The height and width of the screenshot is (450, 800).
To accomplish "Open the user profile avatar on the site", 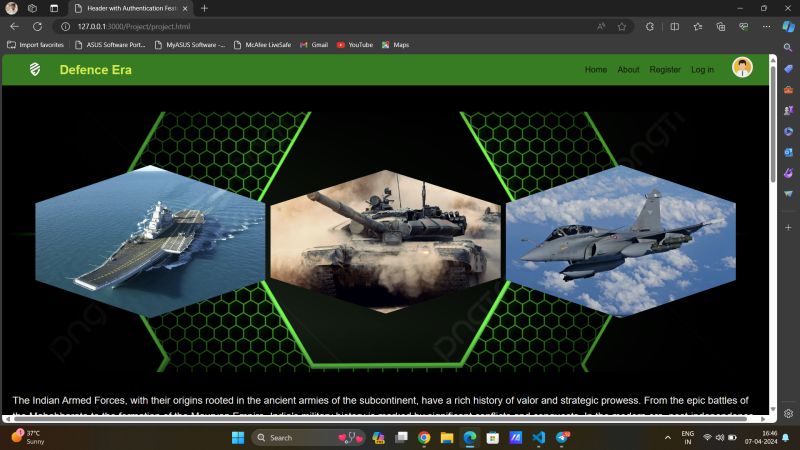I will click(742, 67).
